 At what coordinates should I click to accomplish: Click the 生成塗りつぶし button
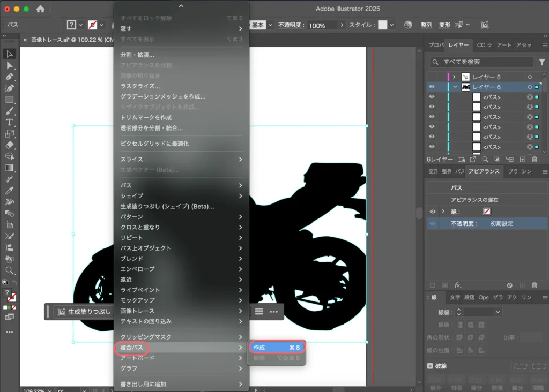[84, 312]
